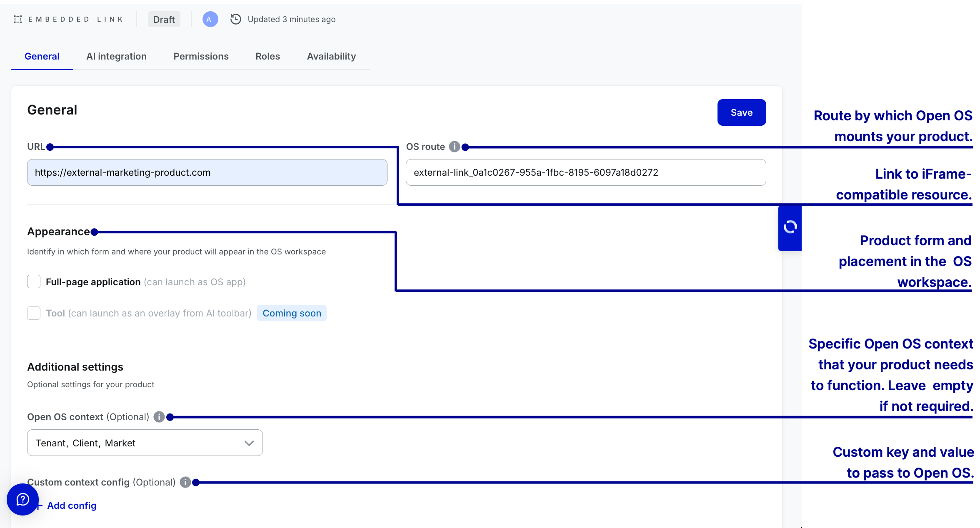Click the Open OS context info icon

[x=159, y=417]
